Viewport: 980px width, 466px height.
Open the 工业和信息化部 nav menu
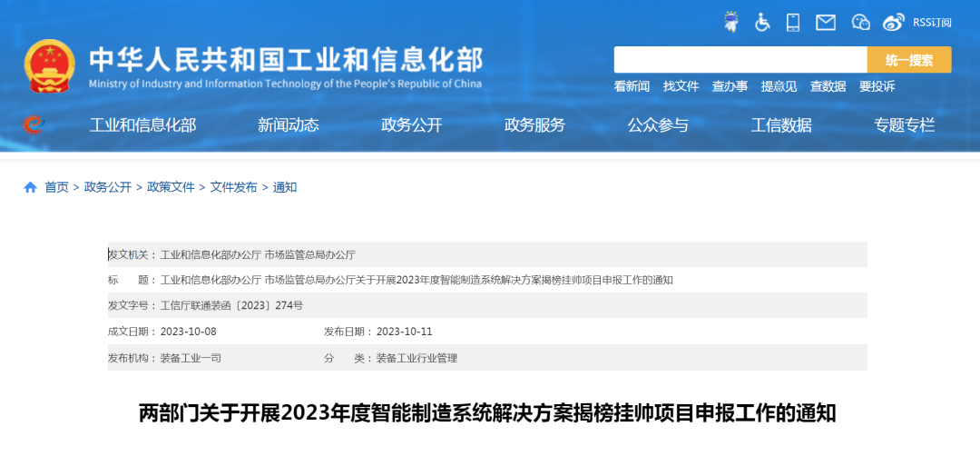click(x=142, y=125)
